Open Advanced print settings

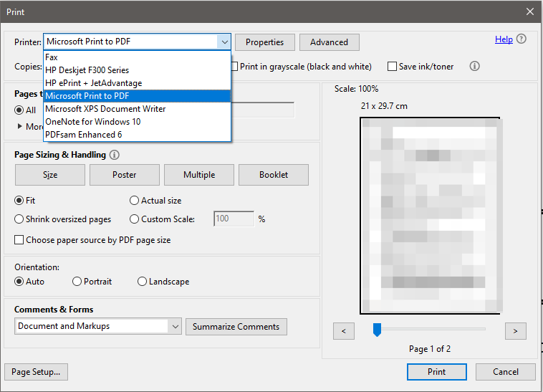[330, 42]
